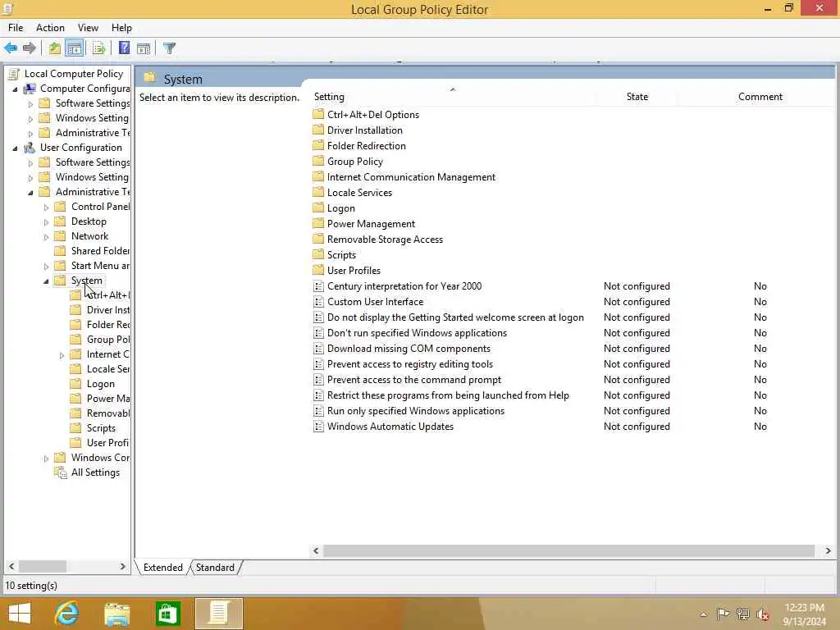Click the Forward arrow toolbar icon
840x630 pixels.
30,48
